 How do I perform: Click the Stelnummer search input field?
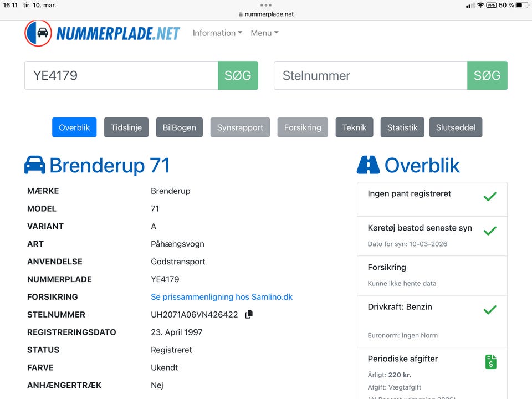371,75
